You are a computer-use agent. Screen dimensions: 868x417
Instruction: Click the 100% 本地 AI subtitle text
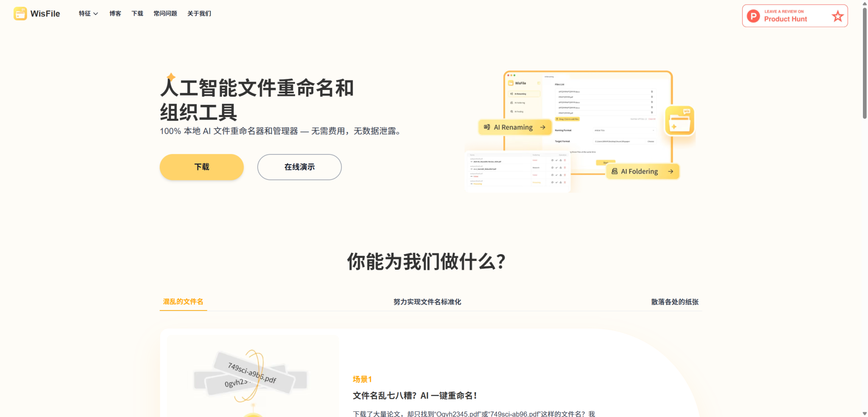tap(281, 131)
